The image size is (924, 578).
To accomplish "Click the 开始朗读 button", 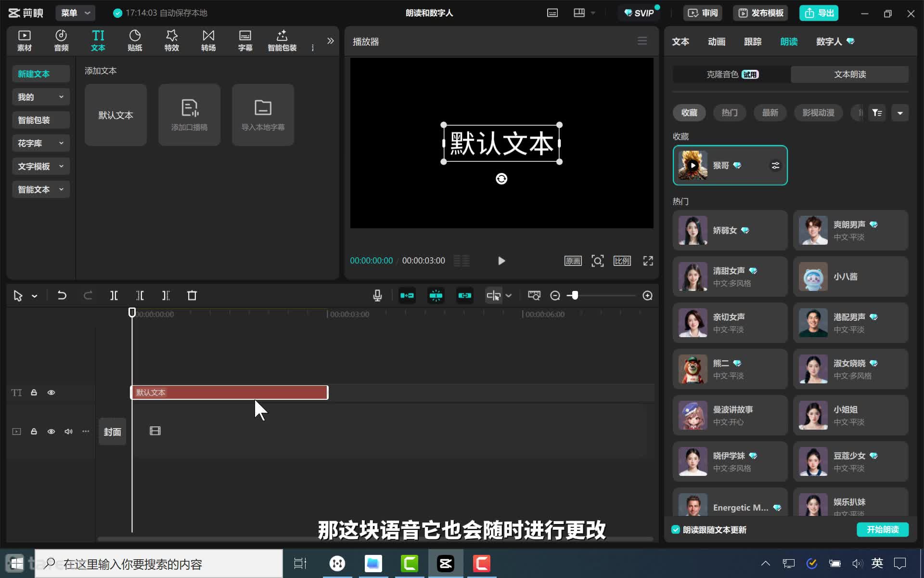I will coord(883,529).
